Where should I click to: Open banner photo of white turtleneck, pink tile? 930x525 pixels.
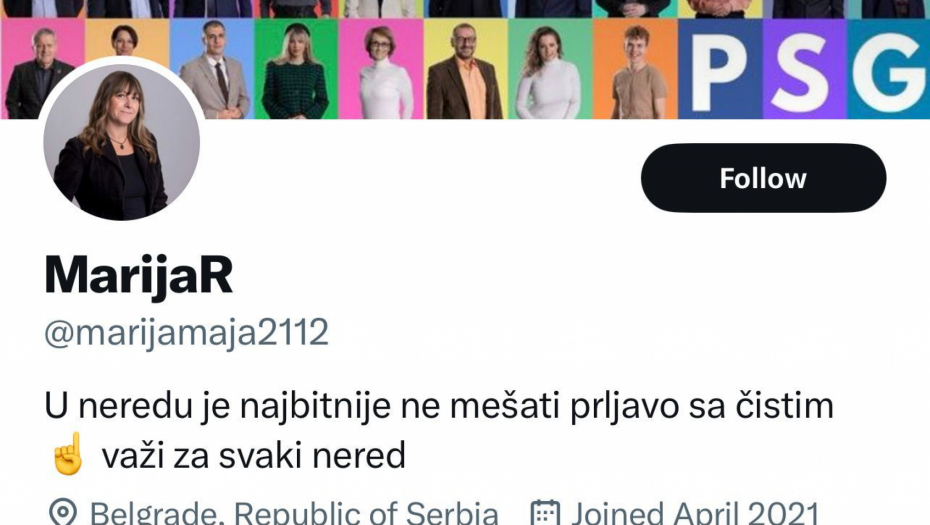pyautogui.click(x=381, y=69)
